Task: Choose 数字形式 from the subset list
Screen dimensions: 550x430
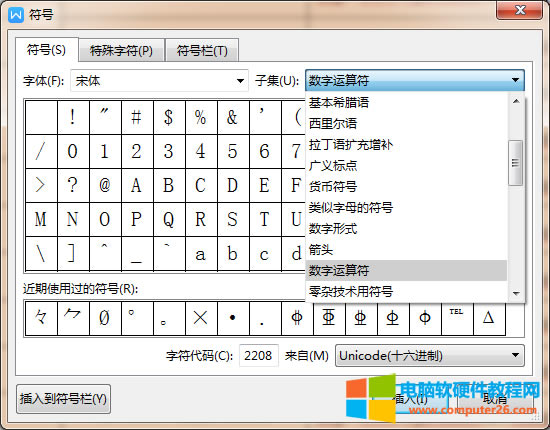Action: pyautogui.click(x=406, y=229)
